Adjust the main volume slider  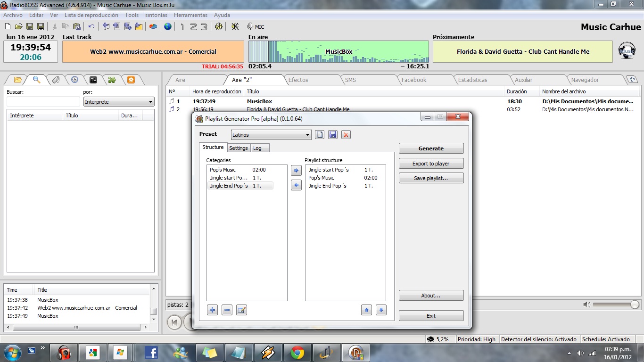[x=616, y=304]
